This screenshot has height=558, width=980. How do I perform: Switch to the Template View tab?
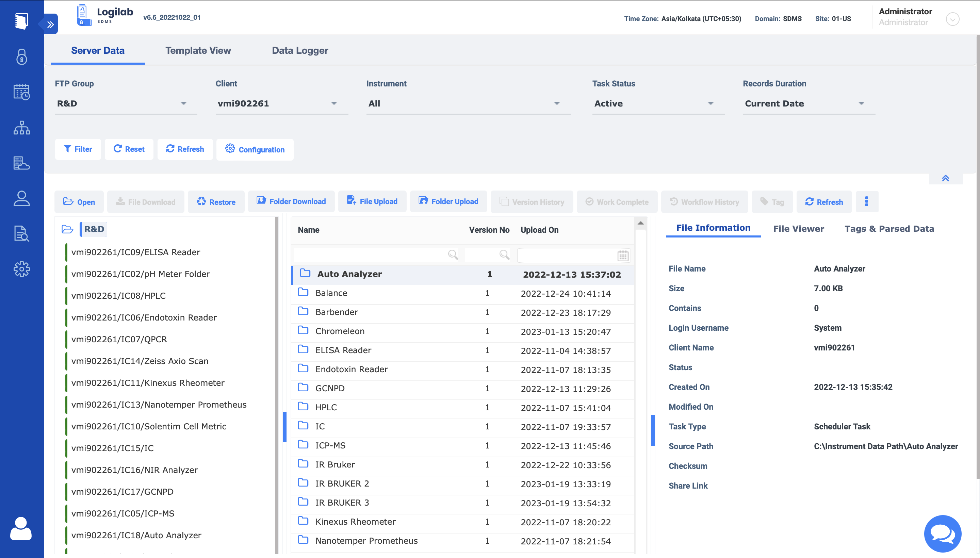point(198,51)
